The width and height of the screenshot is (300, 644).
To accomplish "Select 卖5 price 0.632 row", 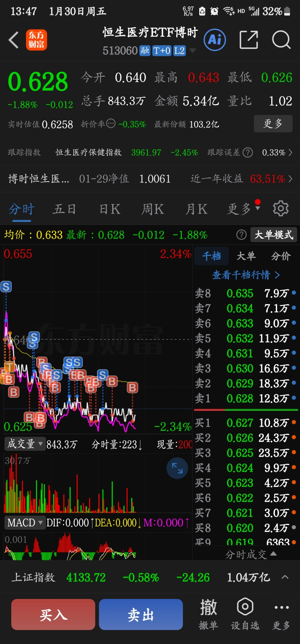I will [x=246, y=338].
